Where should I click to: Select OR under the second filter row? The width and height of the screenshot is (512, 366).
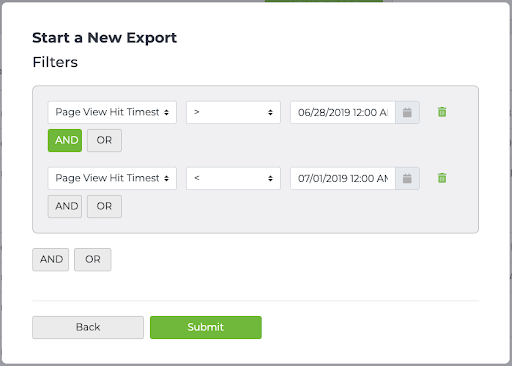[104, 206]
